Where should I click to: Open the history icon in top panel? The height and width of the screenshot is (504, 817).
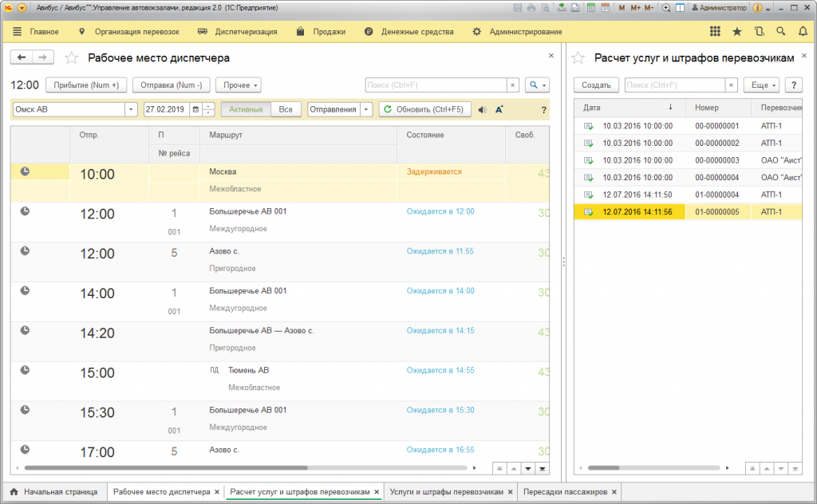point(758,32)
